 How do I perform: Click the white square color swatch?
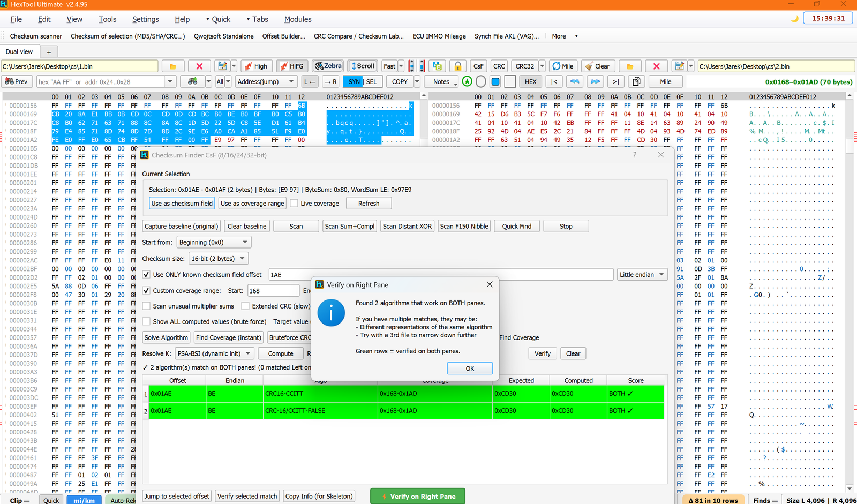(x=510, y=81)
